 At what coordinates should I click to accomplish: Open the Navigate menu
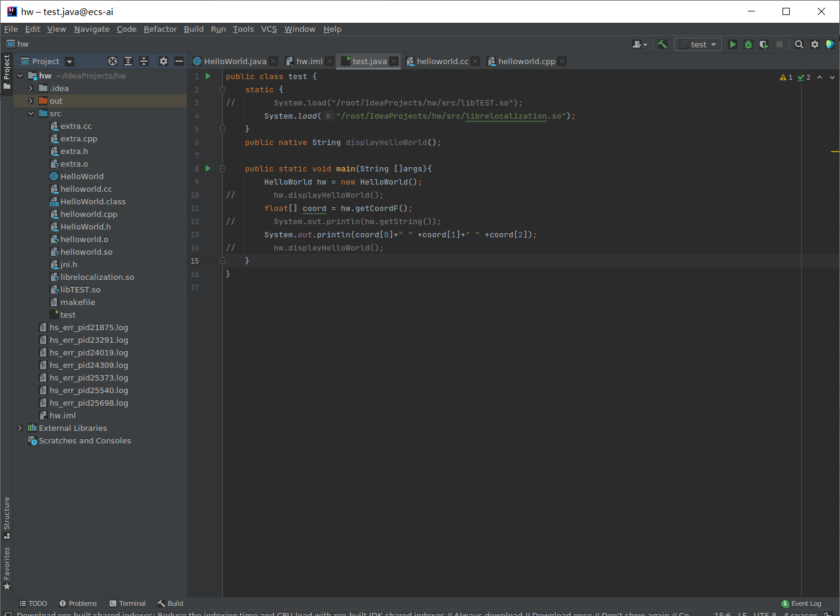coord(92,29)
